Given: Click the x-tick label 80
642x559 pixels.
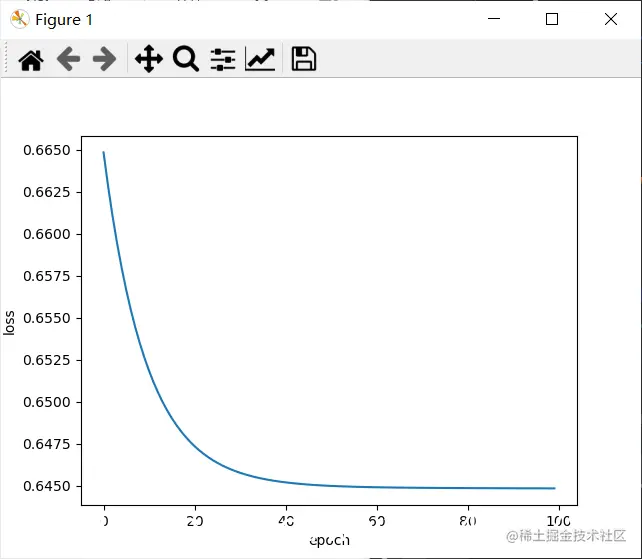Looking at the screenshot, I should point(468,521).
